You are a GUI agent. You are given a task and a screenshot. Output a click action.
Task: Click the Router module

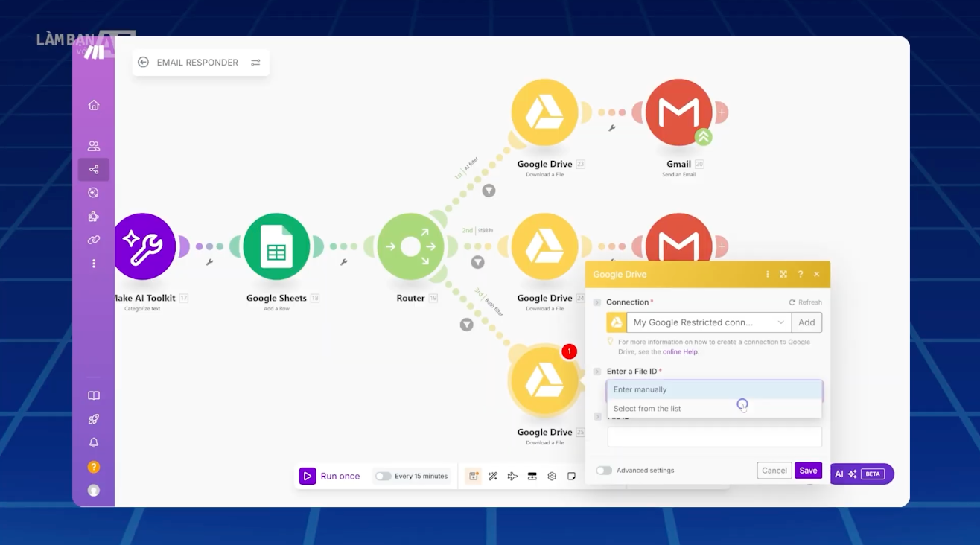pos(410,246)
